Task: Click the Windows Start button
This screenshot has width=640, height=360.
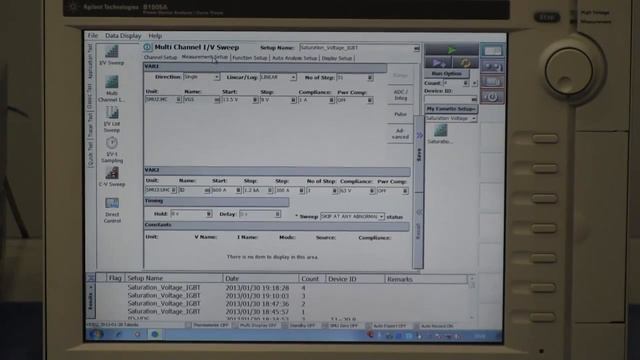Action: [96, 334]
